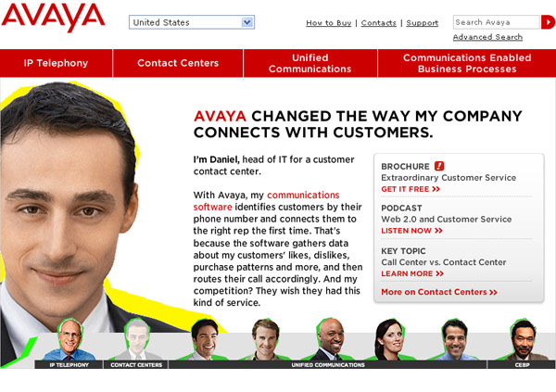The height and width of the screenshot is (392, 556).
Task: Open the Advanced Search link
Action: click(487, 37)
